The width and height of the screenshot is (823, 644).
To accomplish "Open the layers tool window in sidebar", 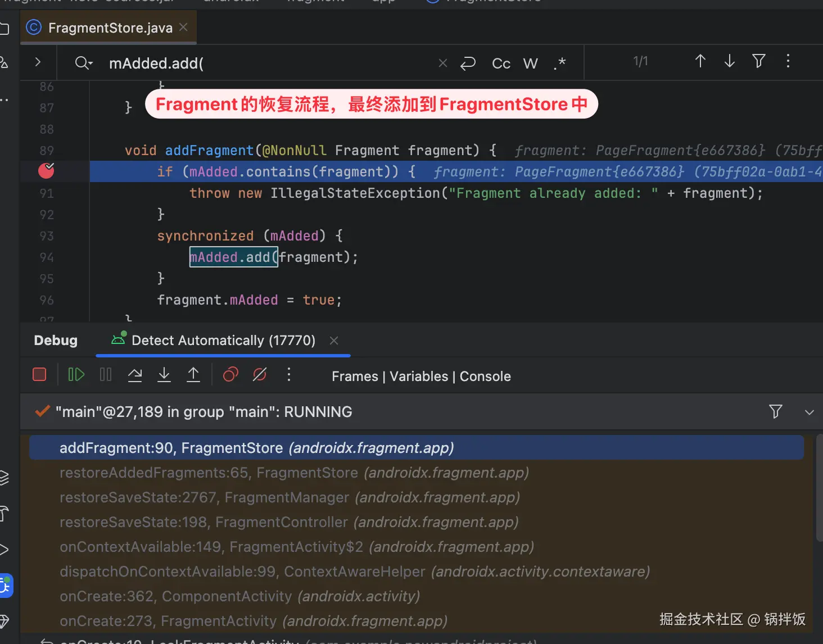I will point(4,478).
